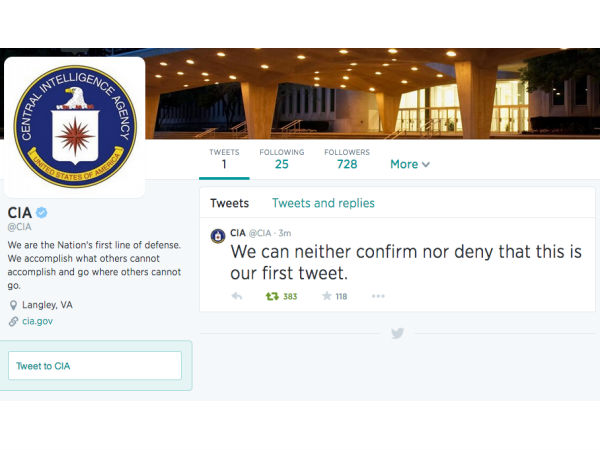
Task: Expand the More dropdown in profile stats
Action: point(410,164)
